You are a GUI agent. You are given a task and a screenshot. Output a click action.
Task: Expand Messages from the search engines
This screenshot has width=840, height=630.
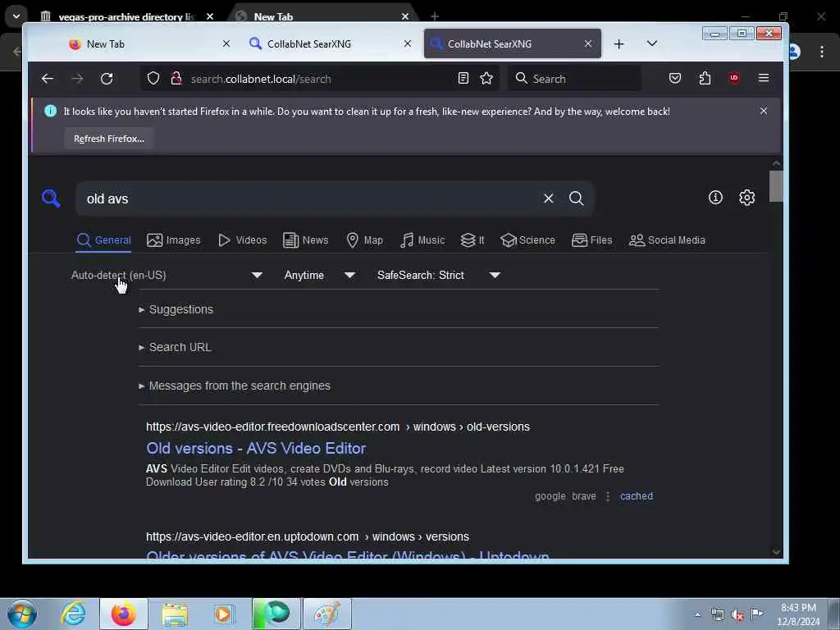pyautogui.click(x=234, y=386)
